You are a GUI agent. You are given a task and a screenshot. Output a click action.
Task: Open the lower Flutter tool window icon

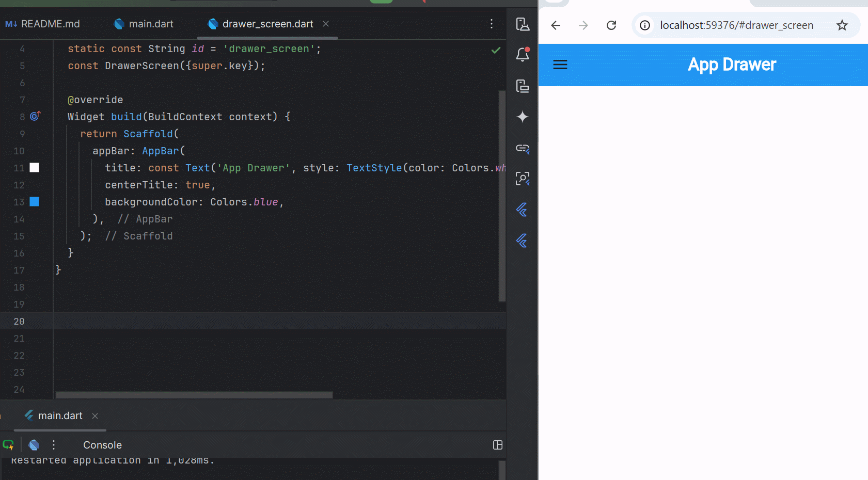pos(522,241)
